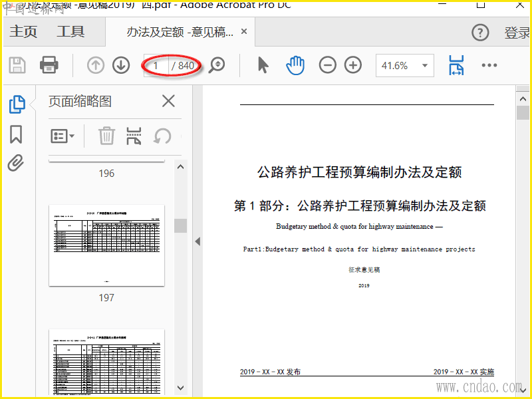Switch to the 主页 tab
Screen dimensions: 532x399
coord(23,31)
